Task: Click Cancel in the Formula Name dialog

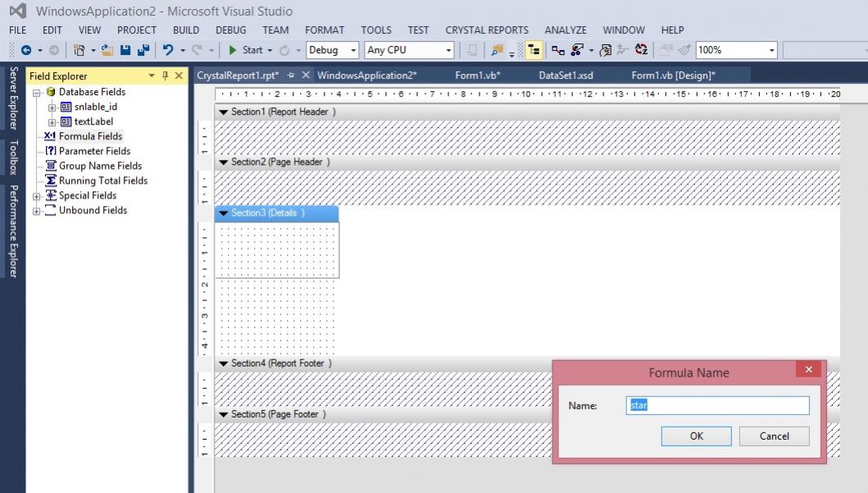Action: 774,436
